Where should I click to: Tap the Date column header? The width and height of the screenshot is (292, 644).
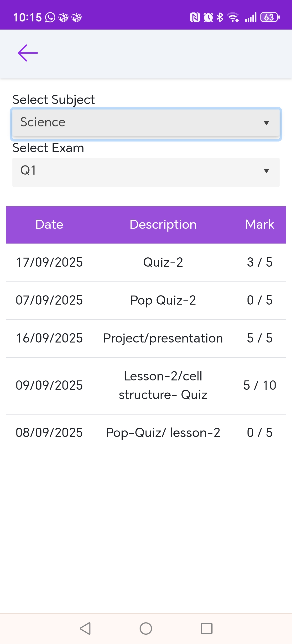49,224
